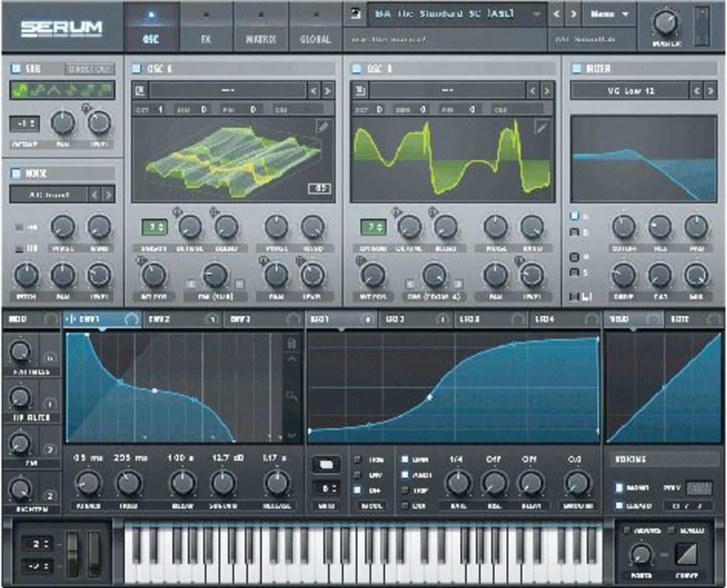Open the OSC B wavetable name dropdown
The height and width of the screenshot is (588, 727).
[x=447, y=90]
